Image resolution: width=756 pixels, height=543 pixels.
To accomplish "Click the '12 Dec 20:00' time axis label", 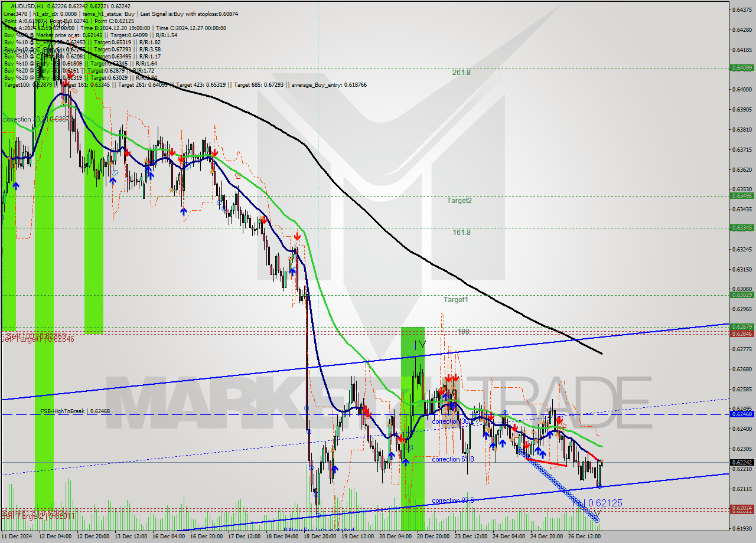I will 94,537.
